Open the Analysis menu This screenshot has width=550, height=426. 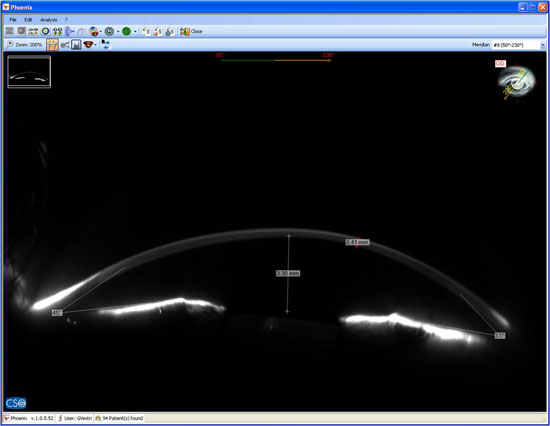[48, 20]
